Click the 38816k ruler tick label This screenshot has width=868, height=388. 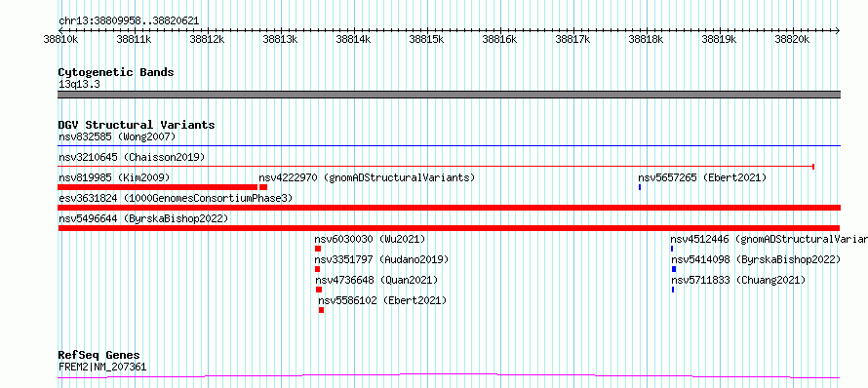pyautogui.click(x=499, y=39)
